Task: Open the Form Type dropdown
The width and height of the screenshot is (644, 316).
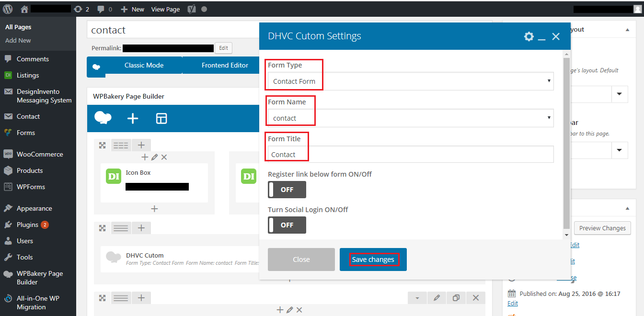Action: click(411, 81)
